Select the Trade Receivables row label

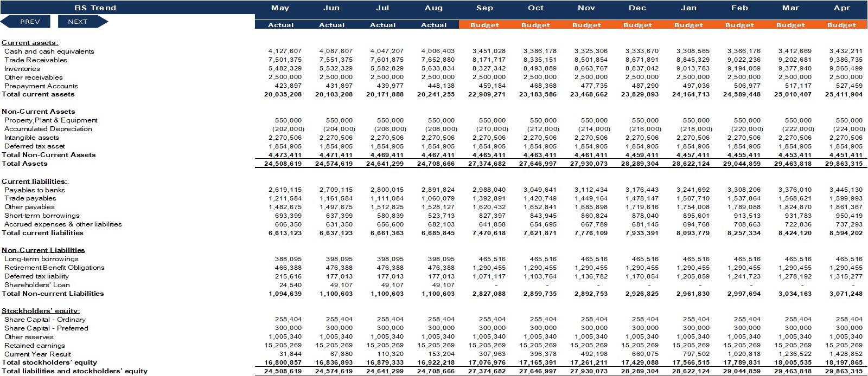36,60
